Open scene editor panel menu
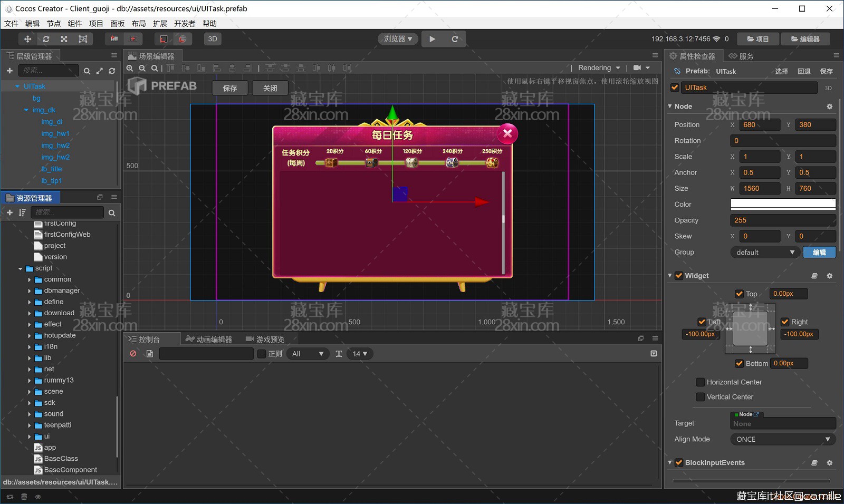 pyautogui.click(x=655, y=55)
